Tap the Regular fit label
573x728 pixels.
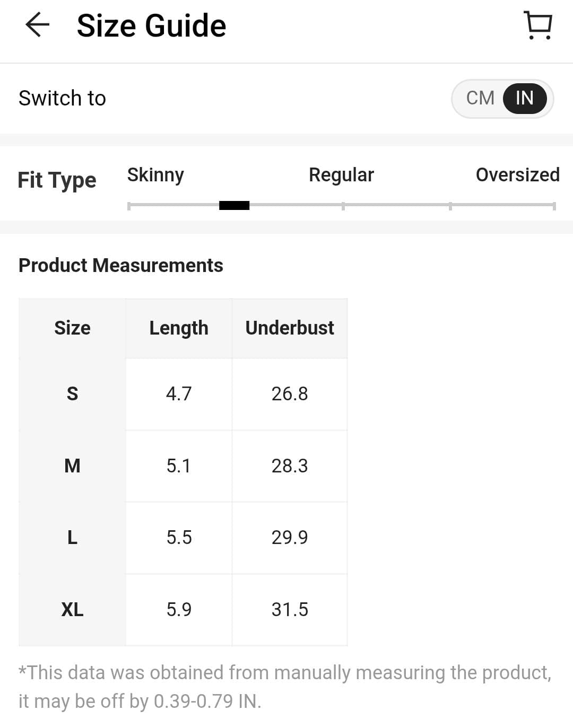pos(341,174)
